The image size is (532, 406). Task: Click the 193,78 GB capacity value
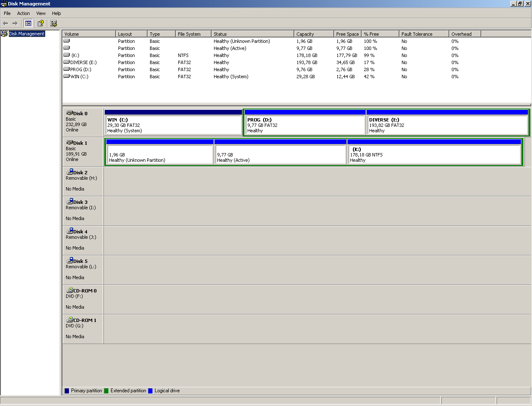click(307, 62)
